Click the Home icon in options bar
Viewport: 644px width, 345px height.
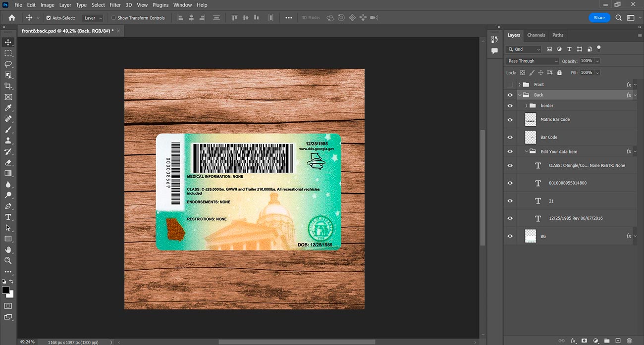coord(12,18)
